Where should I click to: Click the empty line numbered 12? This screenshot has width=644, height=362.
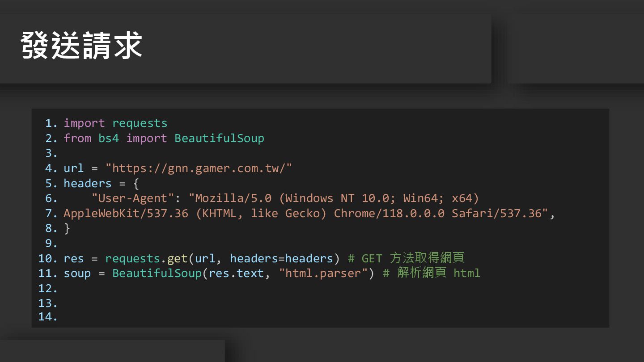(48, 289)
